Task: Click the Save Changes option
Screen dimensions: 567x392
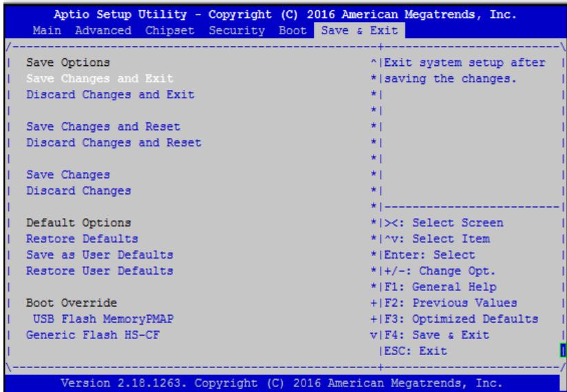Action: point(68,175)
